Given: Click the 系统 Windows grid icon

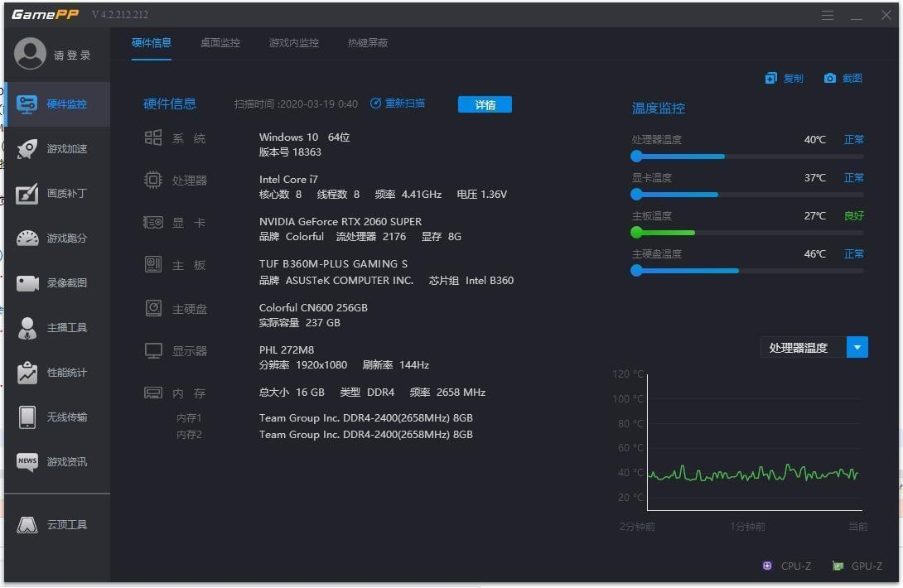Looking at the screenshot, I should click(152, 137).
